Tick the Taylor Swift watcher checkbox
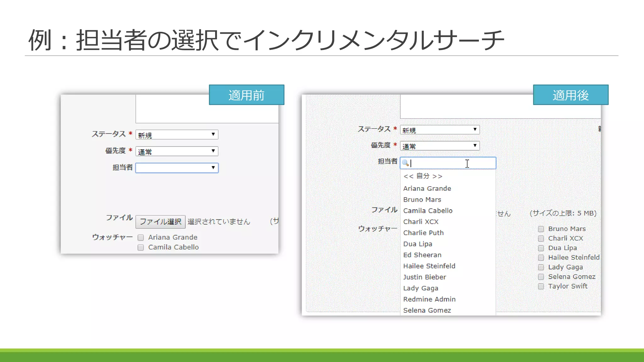 (541, 286)
